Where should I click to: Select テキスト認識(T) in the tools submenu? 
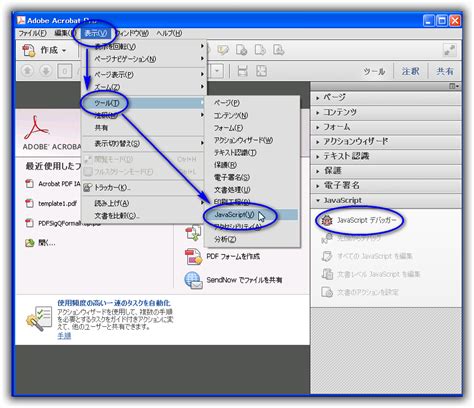(252, 152)
